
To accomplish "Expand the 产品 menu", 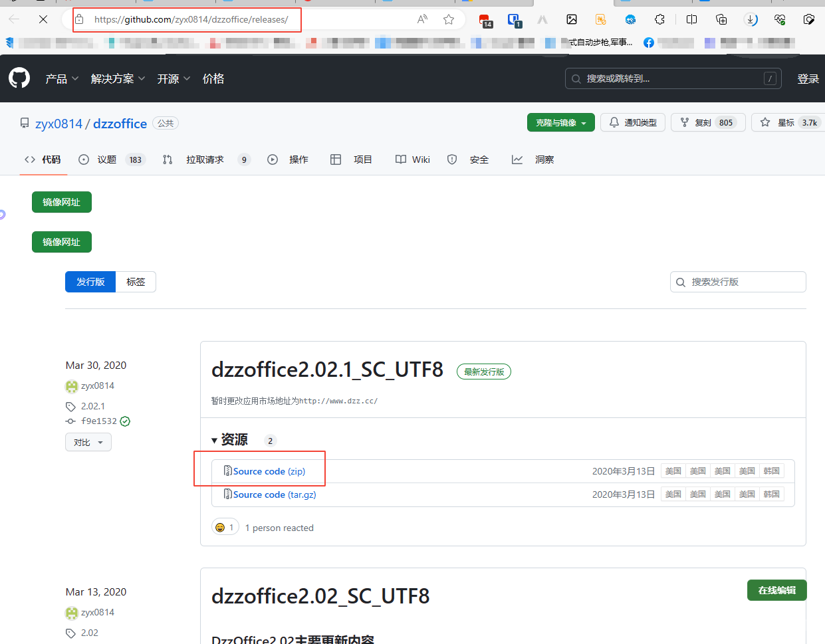I will tap(62, 78).
